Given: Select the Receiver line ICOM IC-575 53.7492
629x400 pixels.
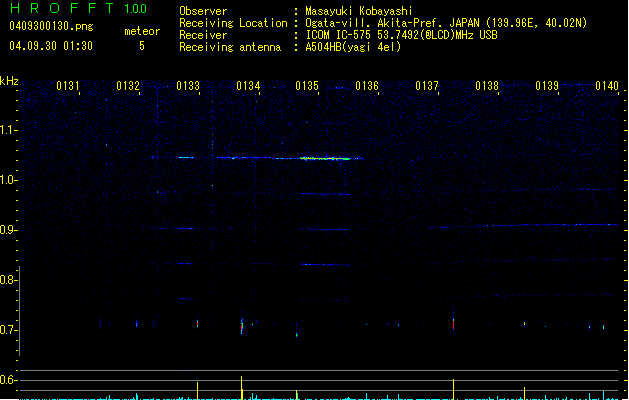Looking at the screenshot, I should [401, 35].
